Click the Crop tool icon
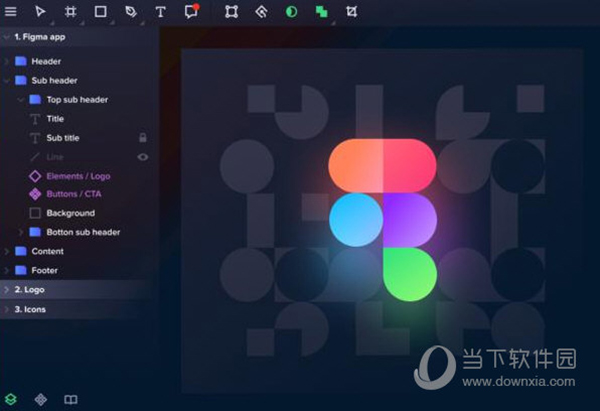The width and height of the screenshot is (600, 411). tap(351, 12)
